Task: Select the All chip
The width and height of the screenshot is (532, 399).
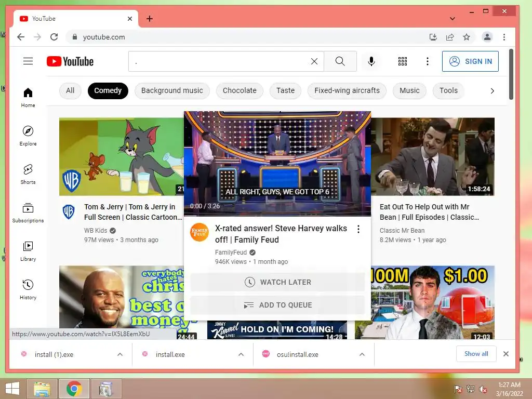Action: click(70, 90)
